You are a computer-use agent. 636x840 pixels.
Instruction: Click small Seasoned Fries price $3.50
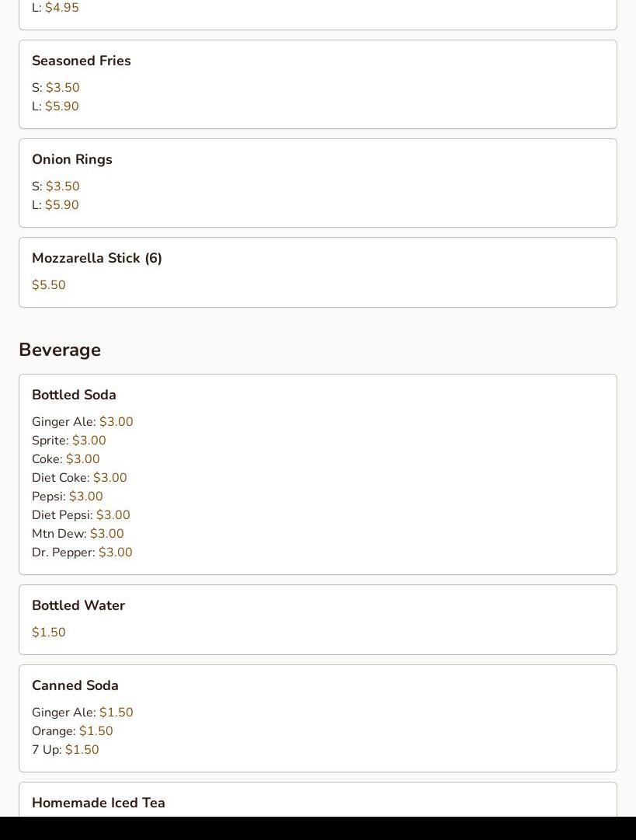click(63, 88)
